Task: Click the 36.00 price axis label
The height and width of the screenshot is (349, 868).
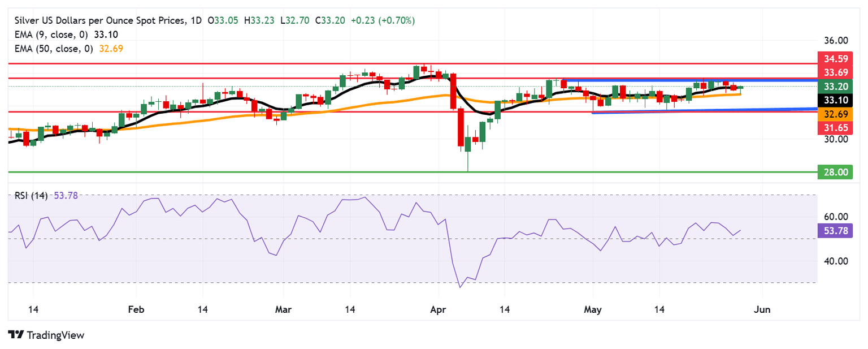Action: [x=836, y=41]
